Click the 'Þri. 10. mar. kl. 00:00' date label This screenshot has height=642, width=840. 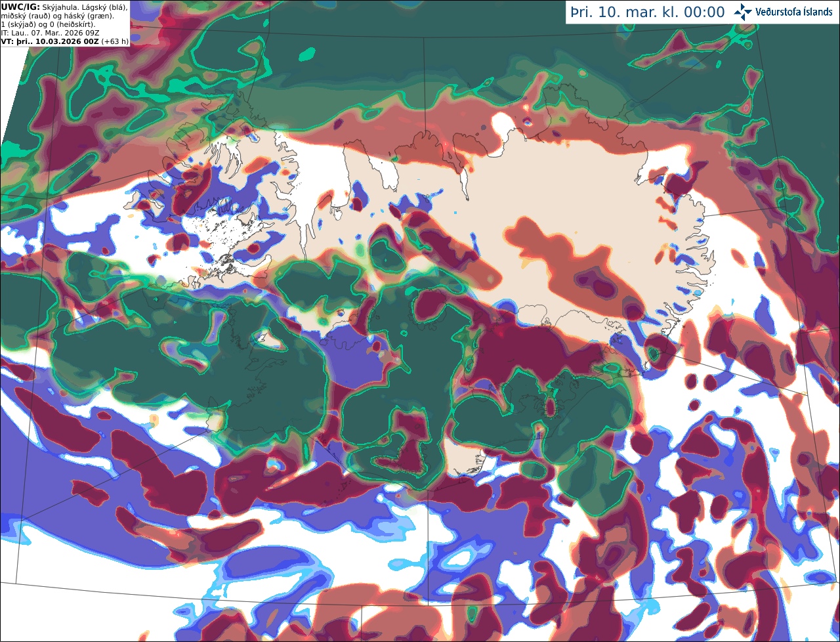tap(648, 12)
